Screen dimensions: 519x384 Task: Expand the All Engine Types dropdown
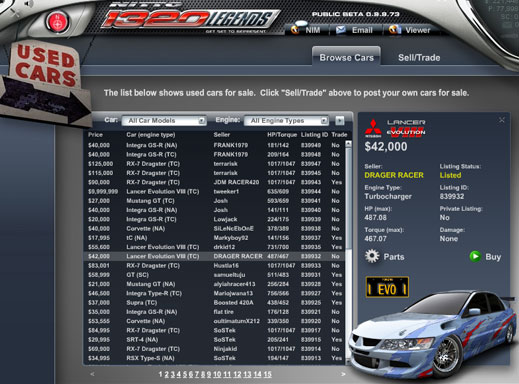(286, 121)
